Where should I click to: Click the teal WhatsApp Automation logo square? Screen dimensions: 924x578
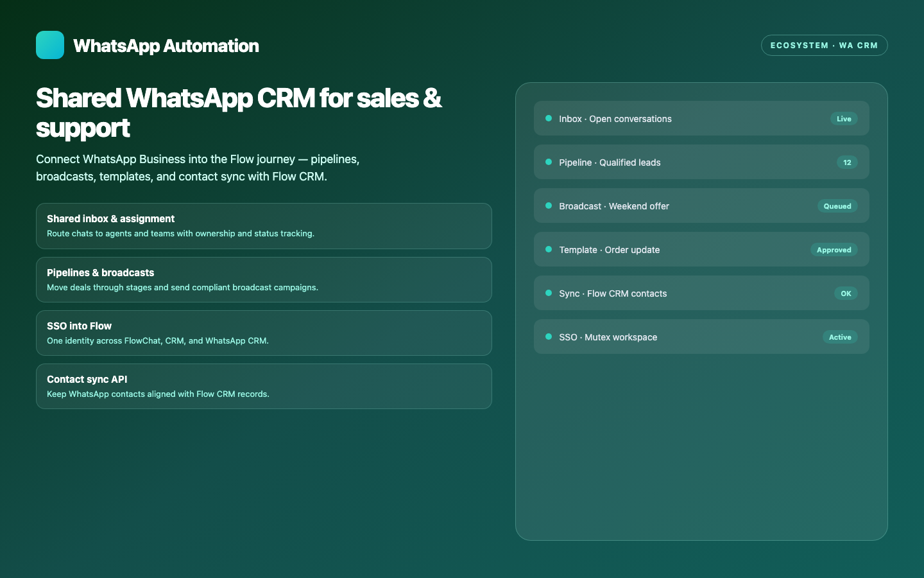[50, 45]
